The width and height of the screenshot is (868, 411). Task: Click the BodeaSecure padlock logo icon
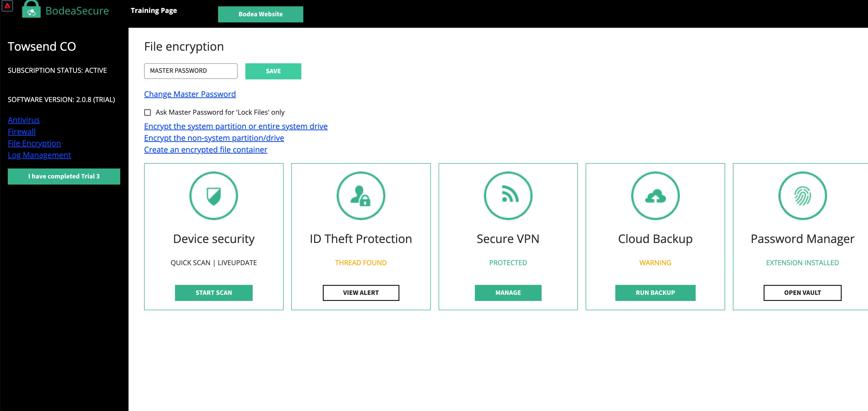[31, 9]
